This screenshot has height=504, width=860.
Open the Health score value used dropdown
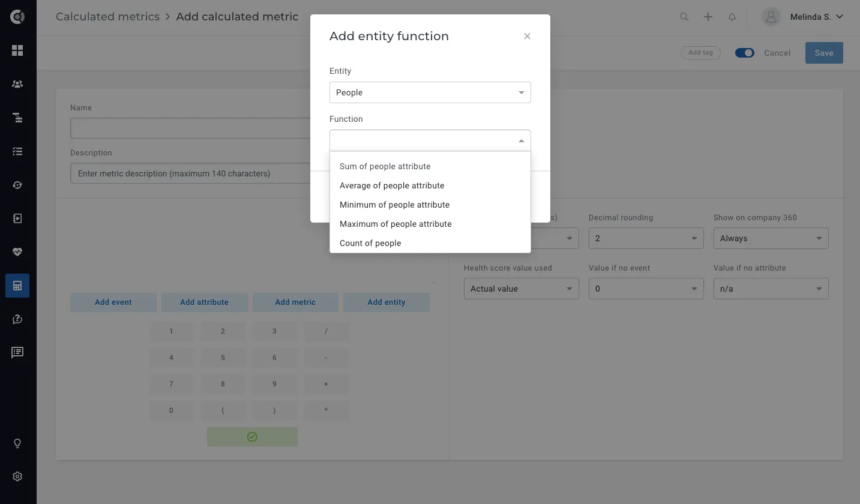pyautogui.click(x=522, y=289)
